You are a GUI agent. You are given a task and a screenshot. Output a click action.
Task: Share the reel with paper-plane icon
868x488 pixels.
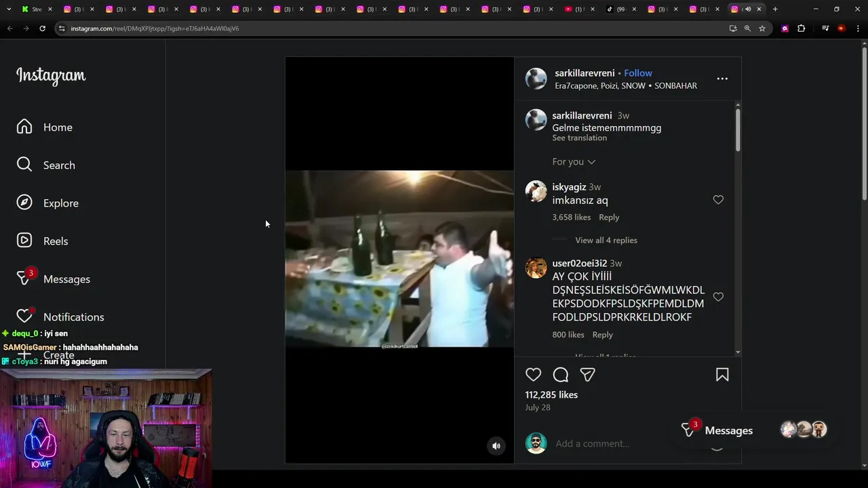pos(588,375)
